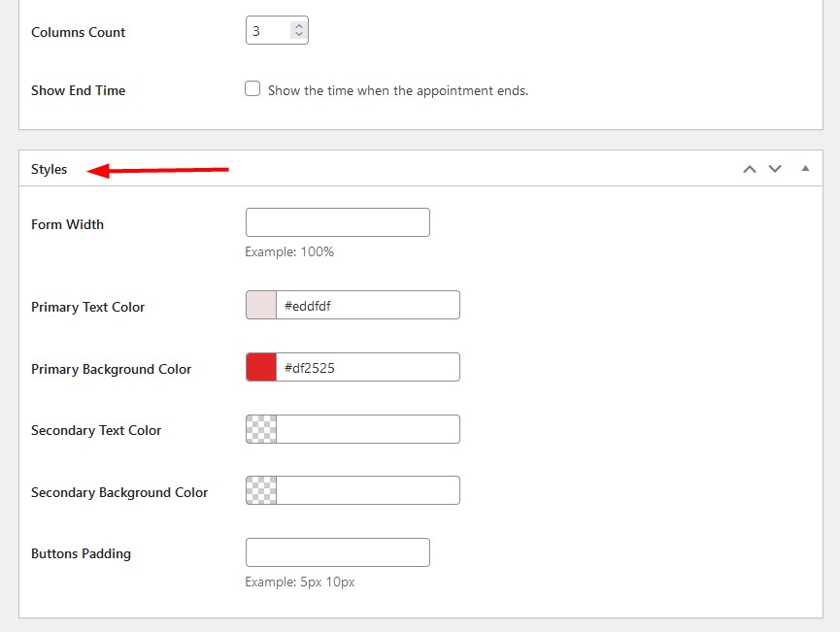
Task: Collapse the Styles panel triangle toggle
Action: [805, 168]
